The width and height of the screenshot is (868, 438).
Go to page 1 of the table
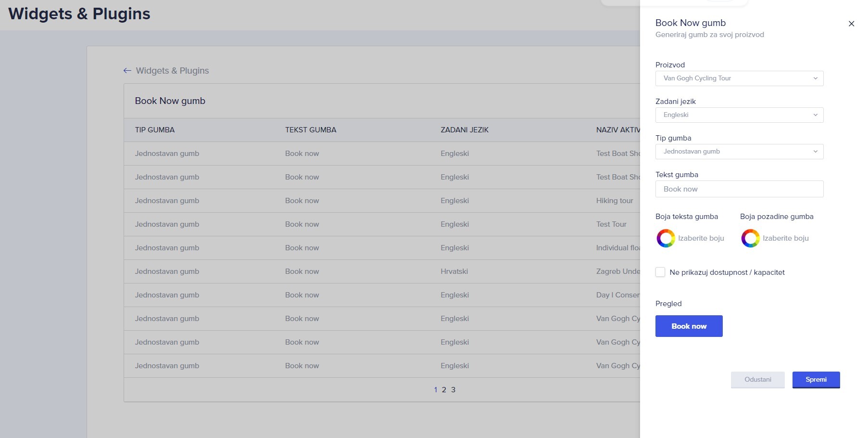[x=436, y=390]
